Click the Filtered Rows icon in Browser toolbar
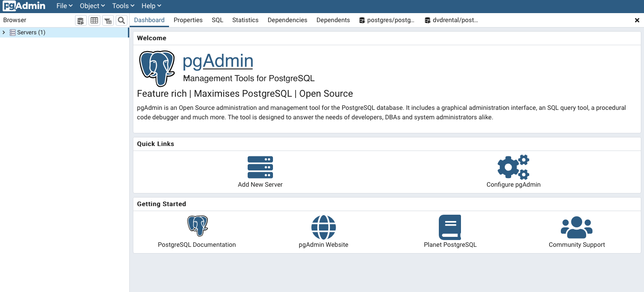The image size is (644, 292). tap(108, 20)
